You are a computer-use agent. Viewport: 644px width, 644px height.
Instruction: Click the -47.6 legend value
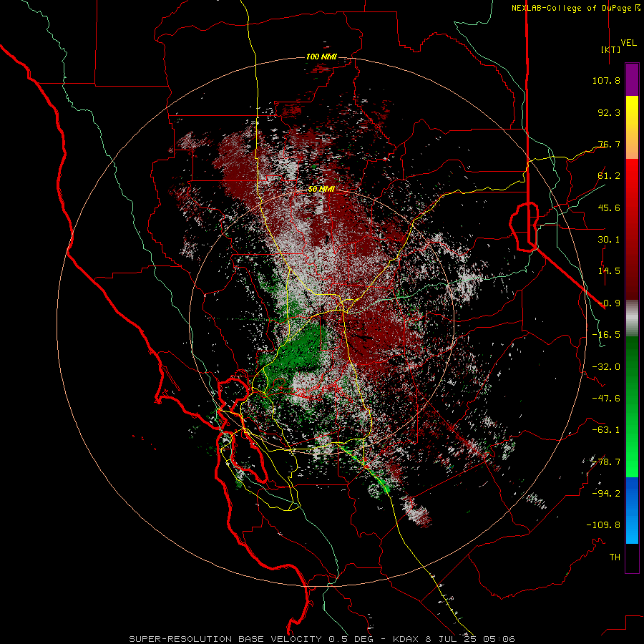click(606, 399)
